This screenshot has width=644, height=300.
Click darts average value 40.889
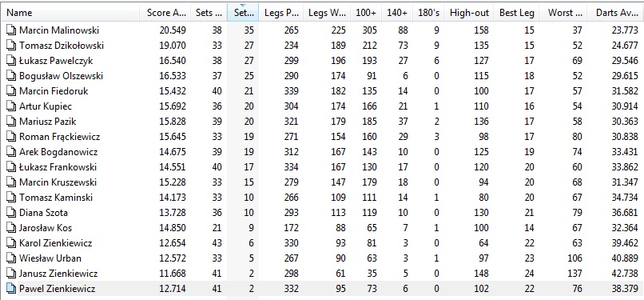coord(624,258)
